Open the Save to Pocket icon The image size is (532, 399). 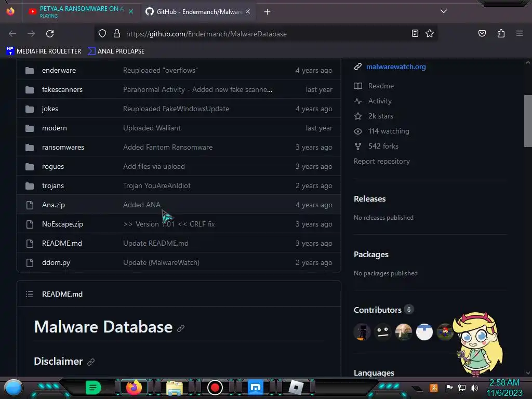pos(482,33)
